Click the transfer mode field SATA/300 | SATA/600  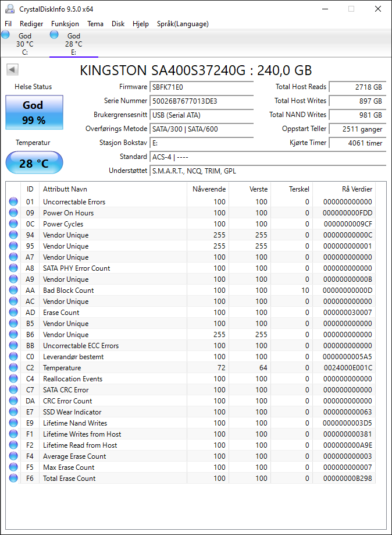coord(201,129)
